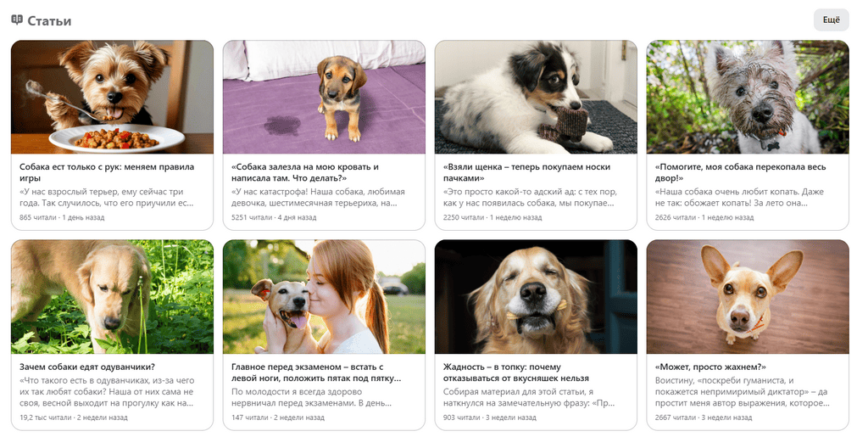Open article «Собака залезла на мою кровать»
Viewport: 868px width, 437px height.
click(x=305, y=172)
